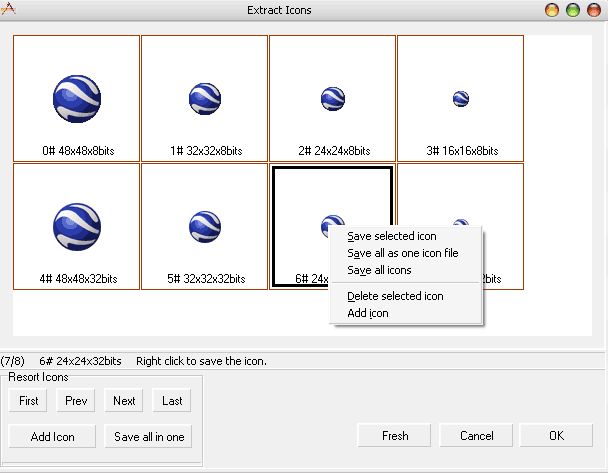Click the (7/8) counter in status bar
Screen dimensions: 608x473
tap(12, 361)
